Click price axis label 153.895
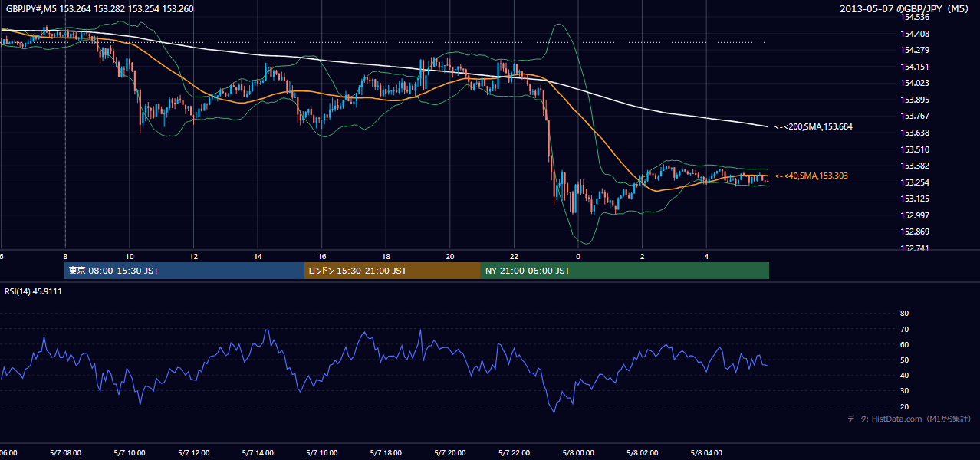This screenshot has width=980, height=460. click(914, 100)
